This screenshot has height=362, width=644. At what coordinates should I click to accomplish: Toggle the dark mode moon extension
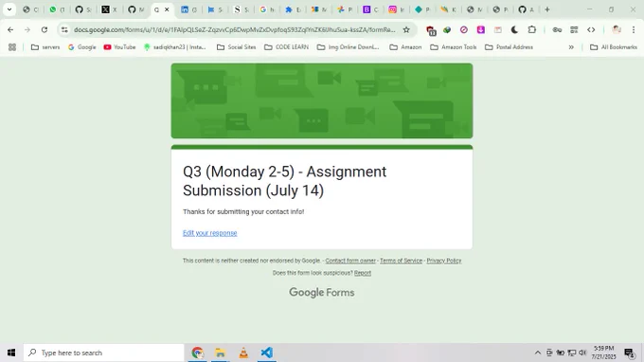pyautogui.click(x=514, y=29)
